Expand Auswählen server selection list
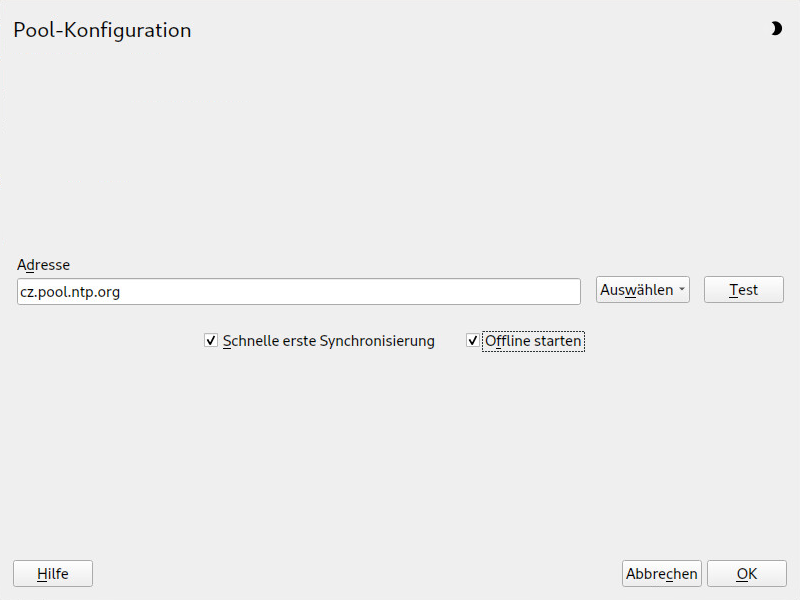This screenshot has width=800, height=600. (x=643, y=290)
